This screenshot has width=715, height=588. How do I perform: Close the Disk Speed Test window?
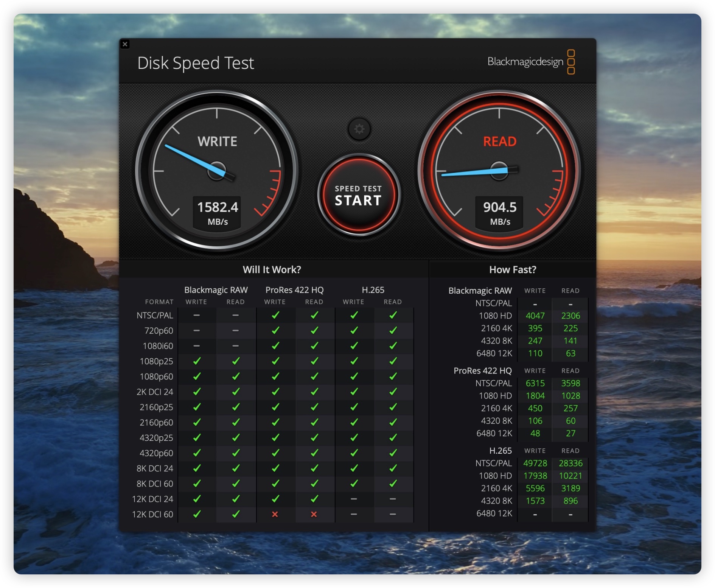tap(125, 44)
